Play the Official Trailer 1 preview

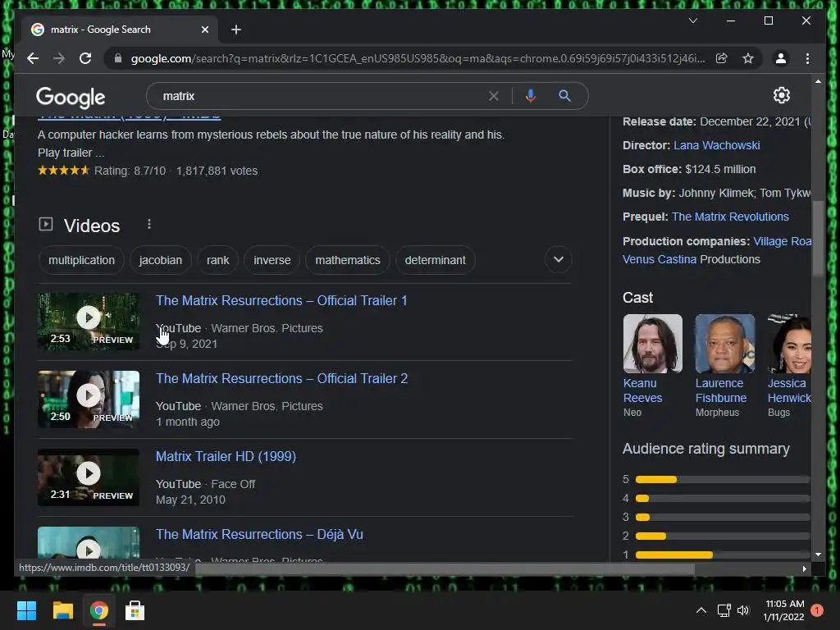click(x=89, y=322)
